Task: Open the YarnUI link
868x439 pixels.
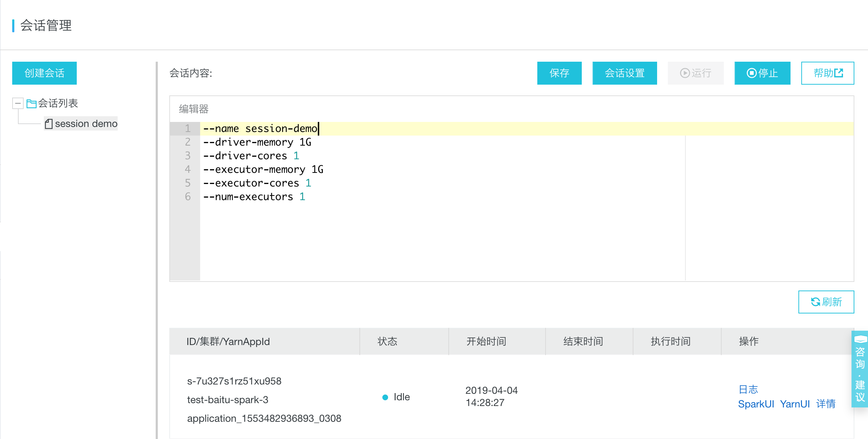Action: (x=795, y=404)
